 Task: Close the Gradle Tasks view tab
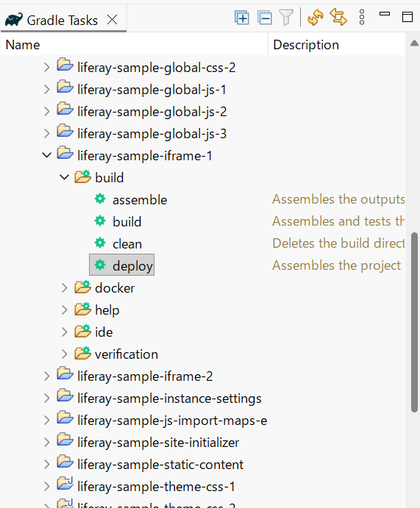tap(112, 20)
